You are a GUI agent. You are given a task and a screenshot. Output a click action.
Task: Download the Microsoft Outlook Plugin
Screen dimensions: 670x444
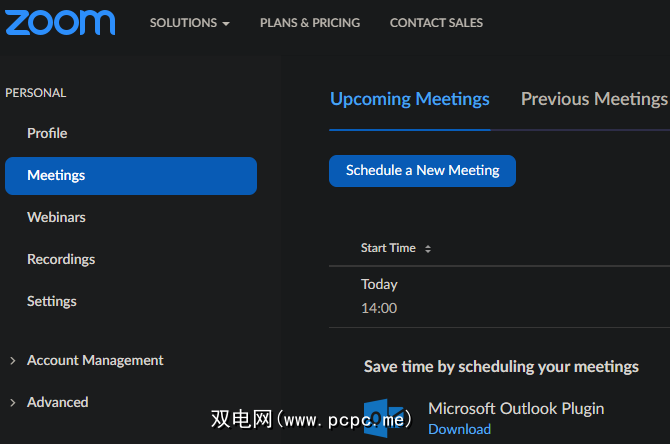pos(459,429)
